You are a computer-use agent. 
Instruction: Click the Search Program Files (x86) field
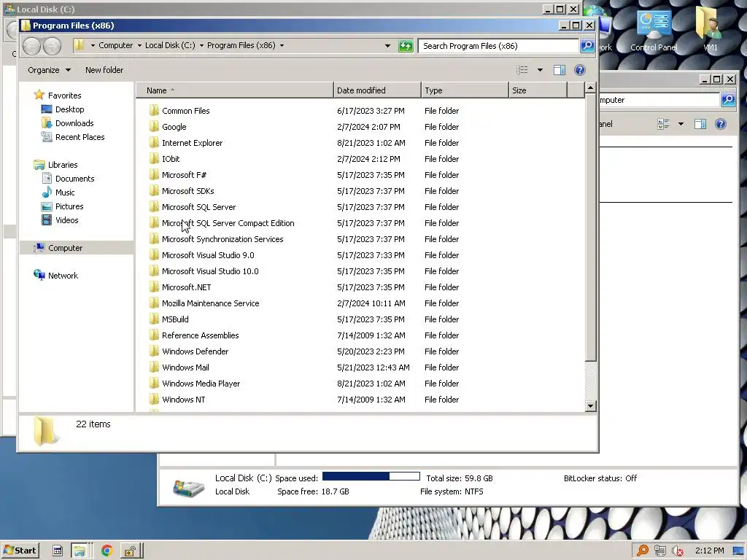click(498, 46)
